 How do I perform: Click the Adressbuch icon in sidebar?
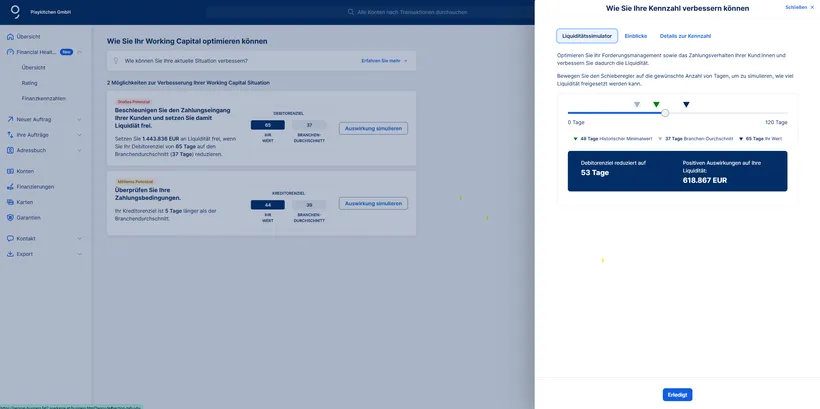point(10,150)
